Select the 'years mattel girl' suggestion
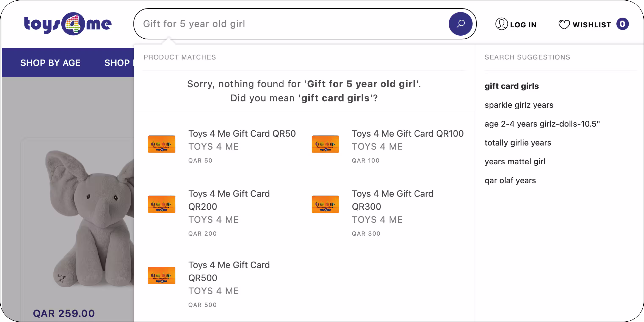The width and height of the screenshot is (644, 322). click(515, 161)
